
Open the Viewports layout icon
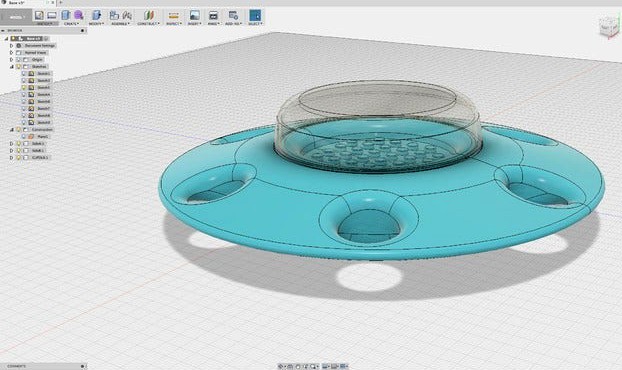point(344,366)
